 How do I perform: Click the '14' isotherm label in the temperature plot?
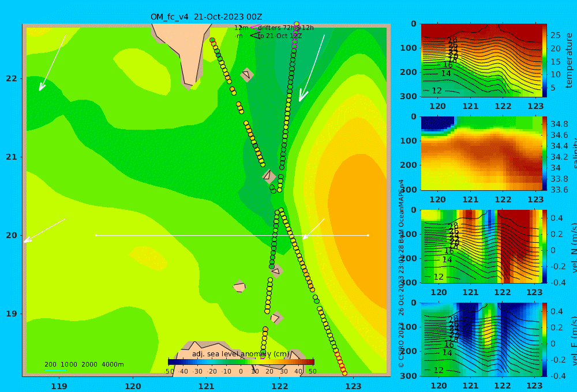point(446,74)
